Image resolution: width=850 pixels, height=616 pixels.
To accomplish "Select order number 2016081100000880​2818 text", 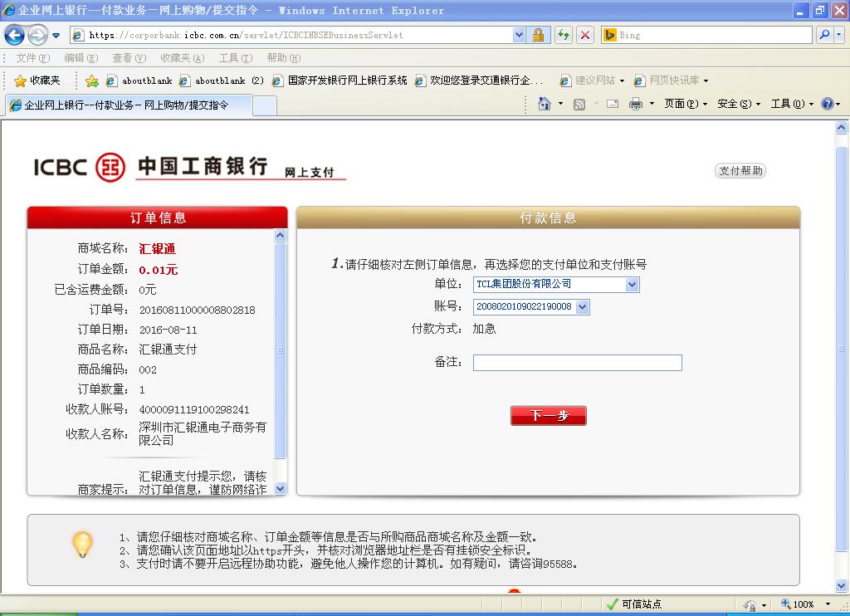I will click(198, 310).
